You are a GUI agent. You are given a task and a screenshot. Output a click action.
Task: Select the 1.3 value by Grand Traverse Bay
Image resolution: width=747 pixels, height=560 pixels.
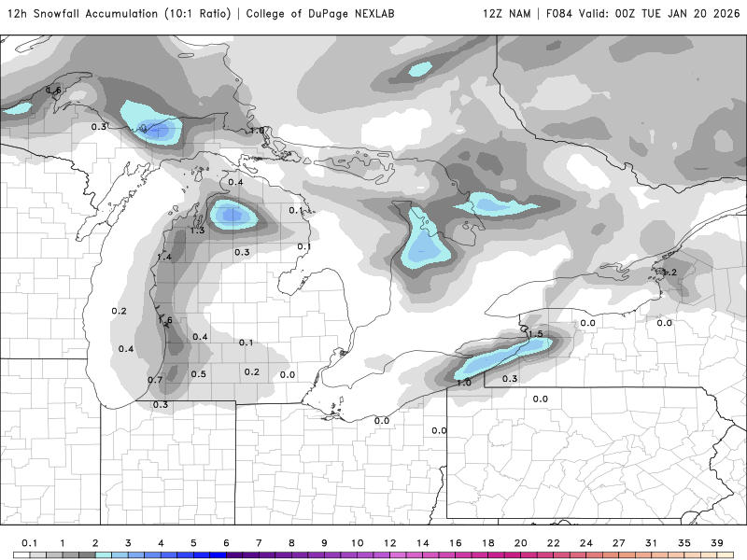[x=197, y=231]
